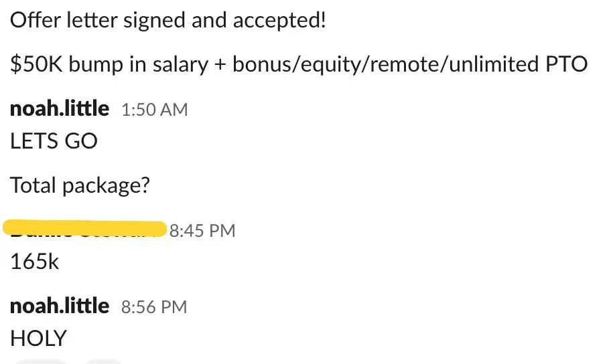
Task: Click the noah.little name above HOLY
Action: [60, 306]
